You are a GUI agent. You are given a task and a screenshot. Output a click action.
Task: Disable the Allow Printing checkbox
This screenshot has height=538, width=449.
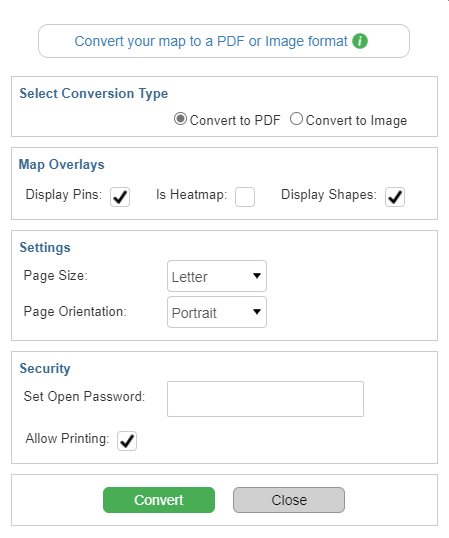pyautogui.click(x=127, y=441)
